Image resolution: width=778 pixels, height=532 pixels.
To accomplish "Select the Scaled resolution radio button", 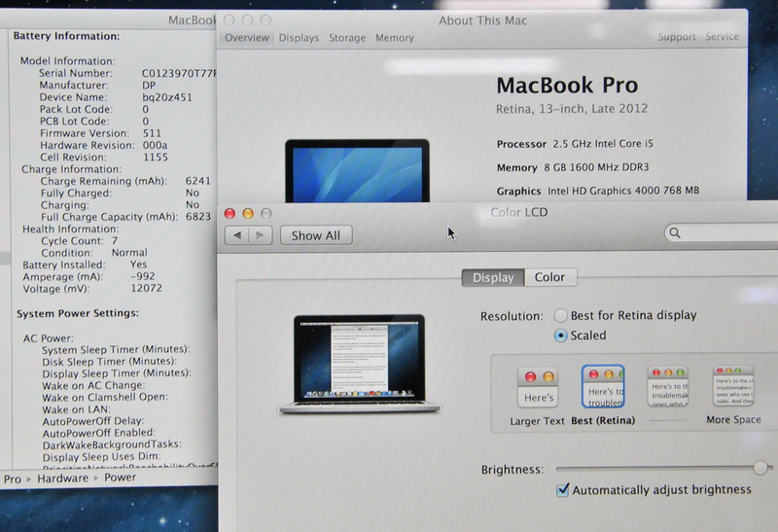I will [x=561, y=336].
